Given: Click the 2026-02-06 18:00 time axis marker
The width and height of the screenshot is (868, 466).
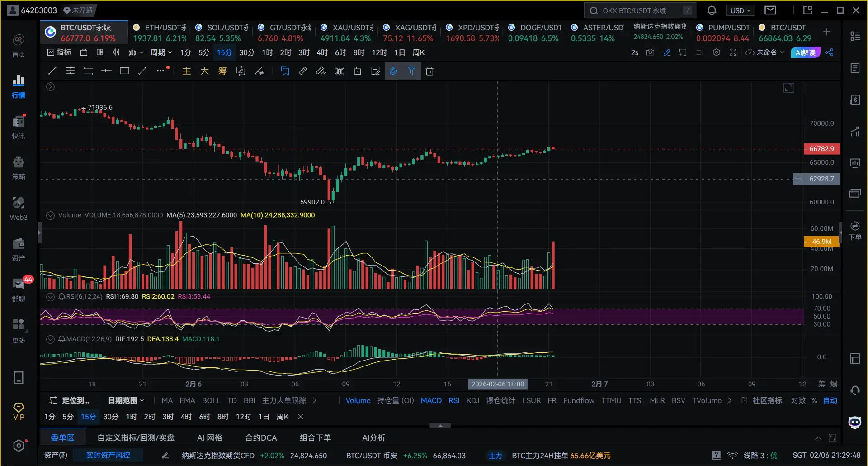Looking at the screenshot, I should pos(498,384).
